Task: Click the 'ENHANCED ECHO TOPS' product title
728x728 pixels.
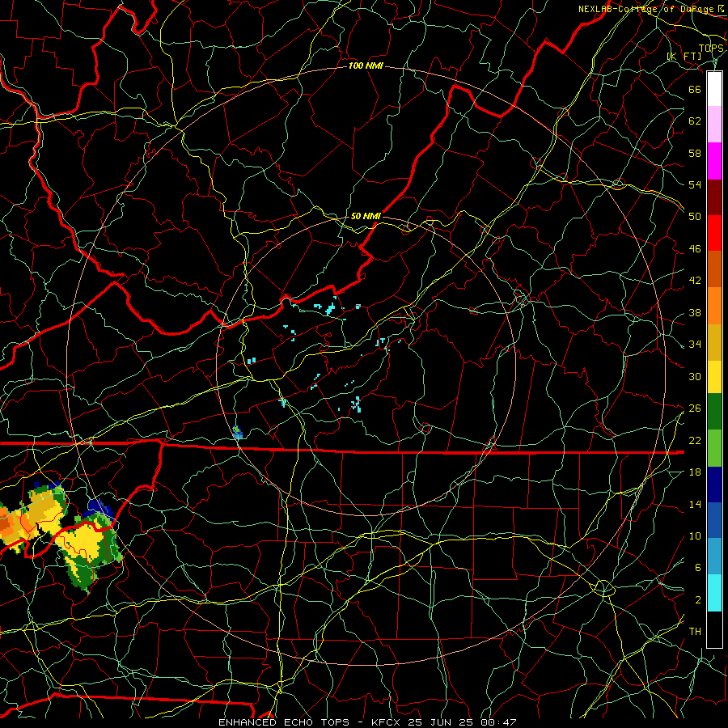Action: point(283,722)
